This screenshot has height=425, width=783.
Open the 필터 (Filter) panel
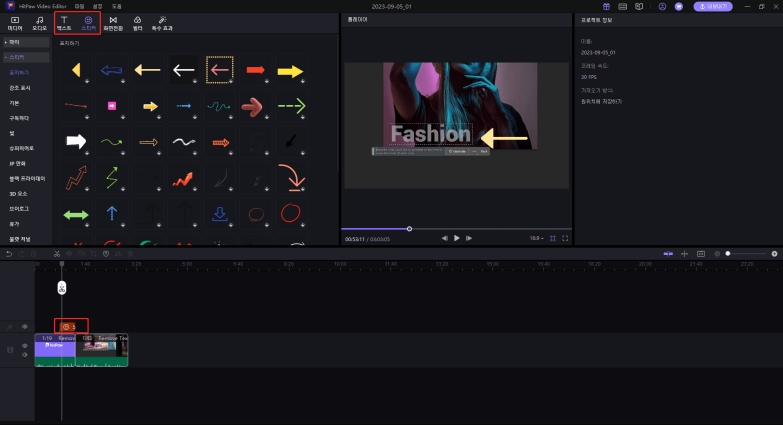click(138, 22)
